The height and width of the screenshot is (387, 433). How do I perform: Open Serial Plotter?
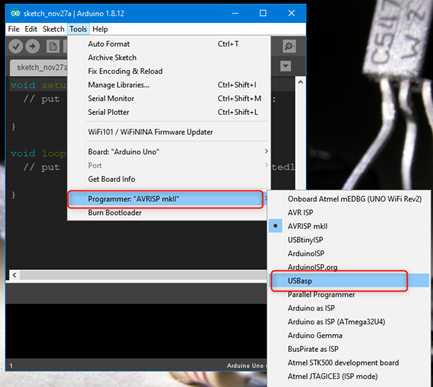tap(168, 112)
